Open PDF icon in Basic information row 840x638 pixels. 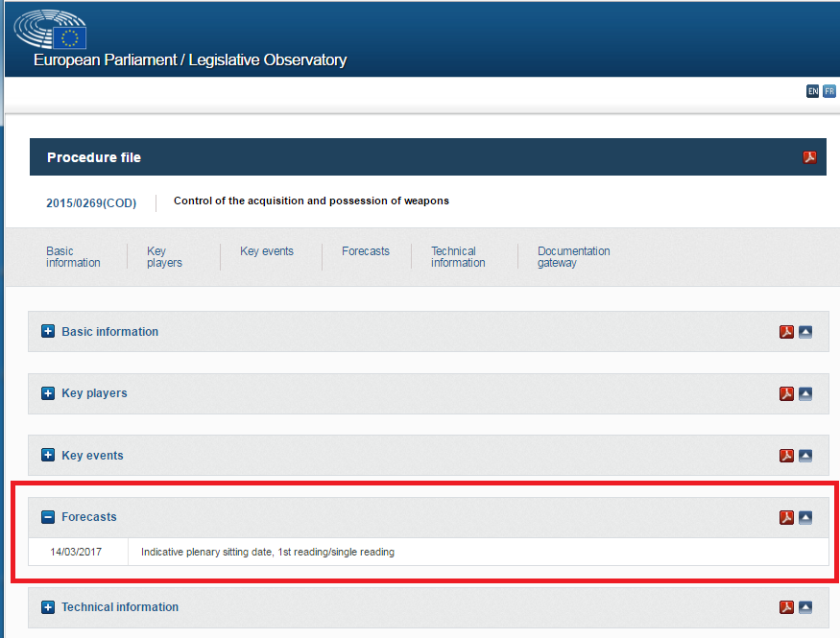[x=786, y=332]
